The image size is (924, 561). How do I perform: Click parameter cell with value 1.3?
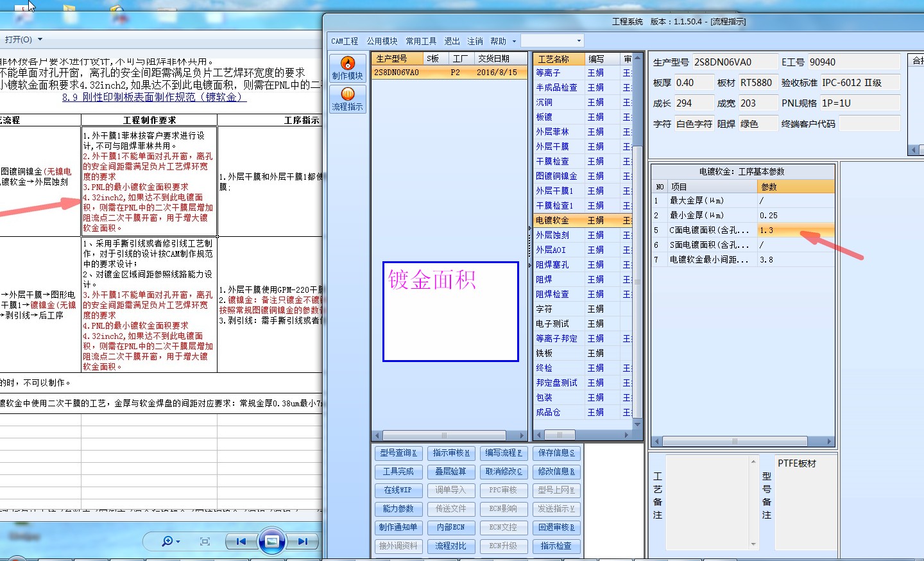(x=796, y=230)
